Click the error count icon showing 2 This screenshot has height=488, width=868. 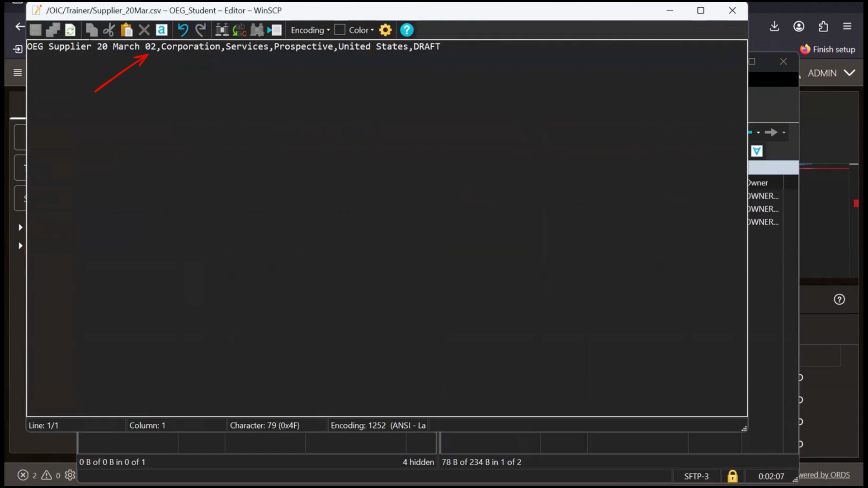(x=23, y=475)
